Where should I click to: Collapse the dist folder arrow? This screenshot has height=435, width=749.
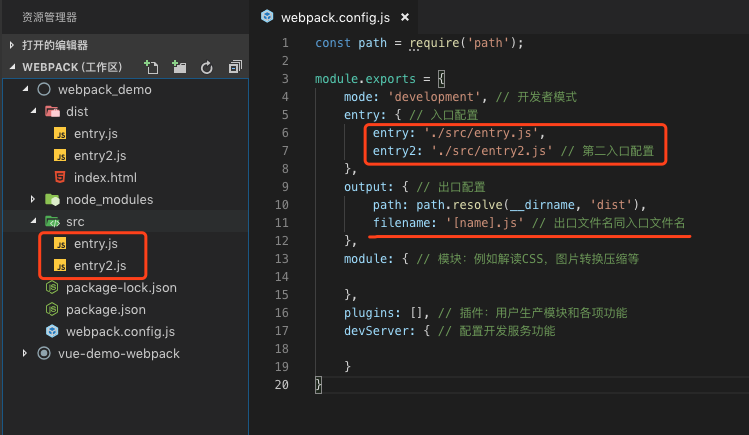[33, 111]
